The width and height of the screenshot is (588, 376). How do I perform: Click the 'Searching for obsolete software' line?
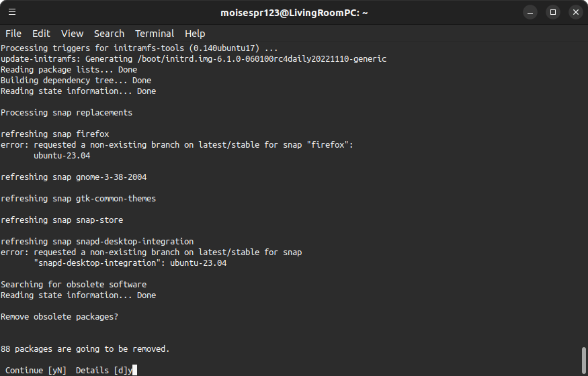coord(74,285)
